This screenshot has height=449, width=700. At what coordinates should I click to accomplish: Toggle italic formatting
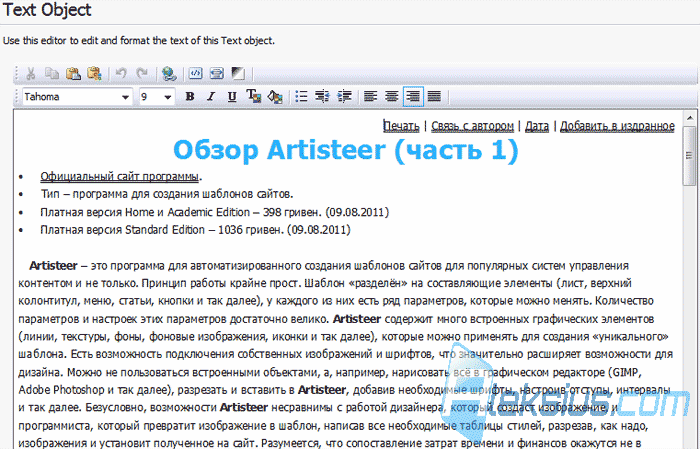tap(211, 96)
